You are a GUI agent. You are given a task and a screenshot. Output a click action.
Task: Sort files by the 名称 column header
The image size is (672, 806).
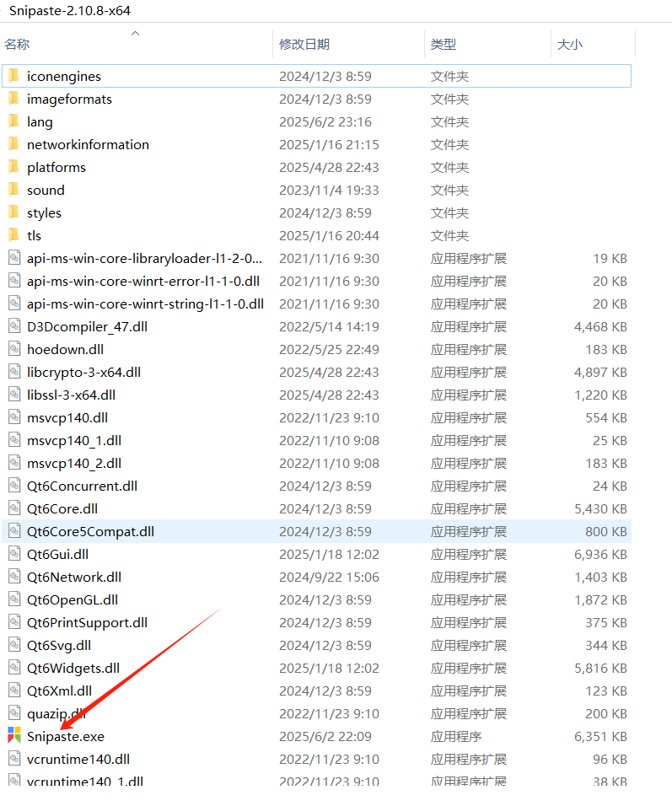click(x=17, y=44)
